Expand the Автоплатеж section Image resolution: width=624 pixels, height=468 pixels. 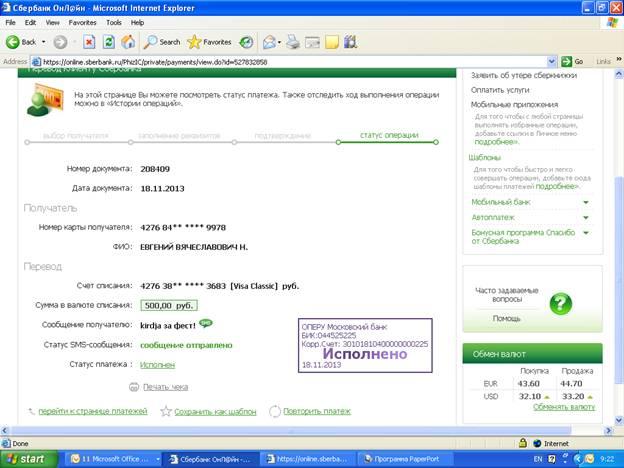[x=585, y=217]
